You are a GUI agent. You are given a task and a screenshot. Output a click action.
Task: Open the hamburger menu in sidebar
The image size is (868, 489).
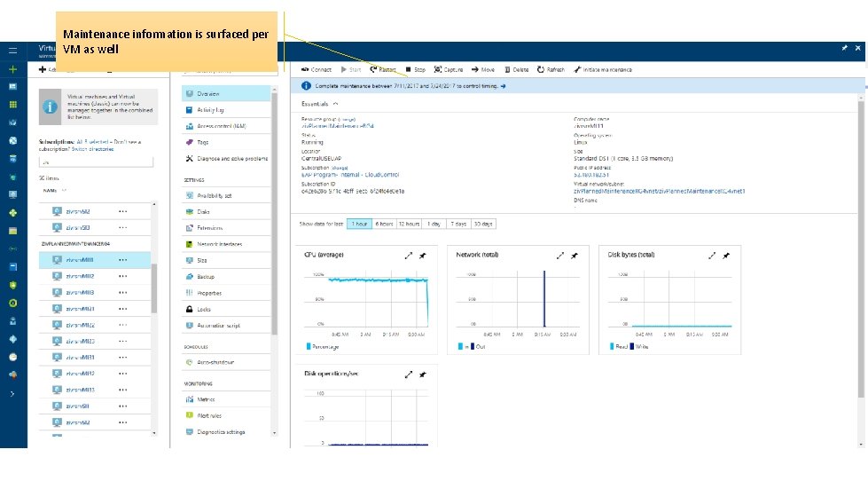coord(12,51)
